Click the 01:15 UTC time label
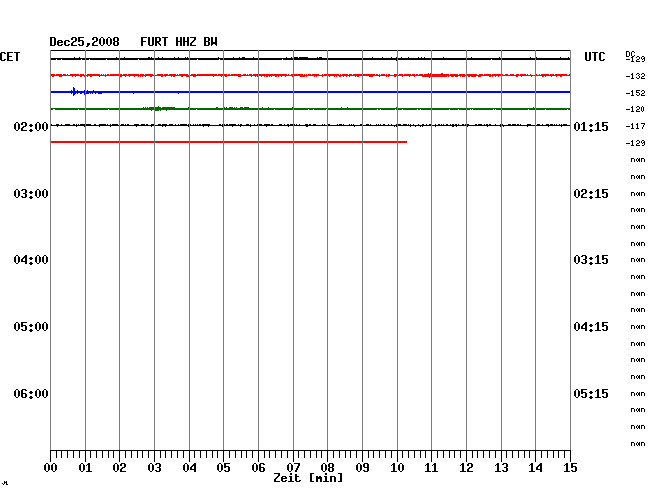The width and height of the screenshot is (650, 494). [x=591, y=126]
